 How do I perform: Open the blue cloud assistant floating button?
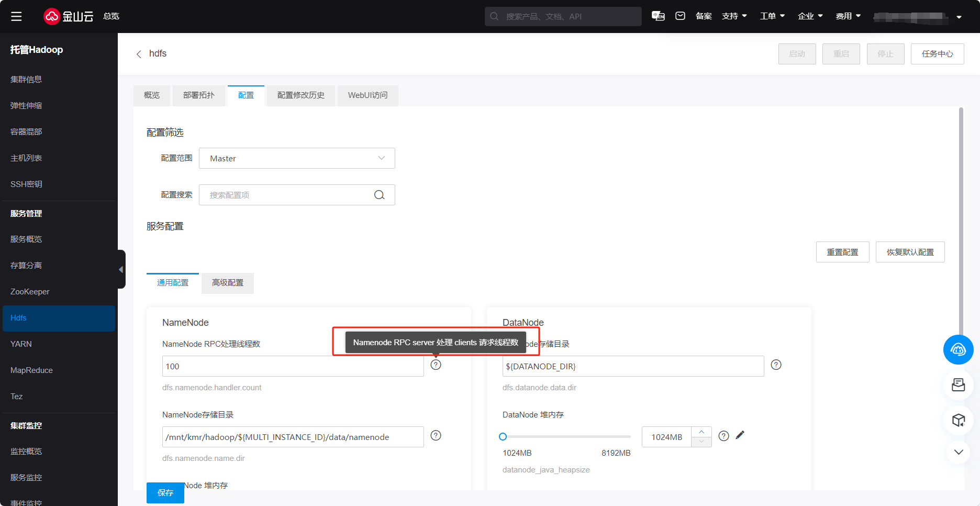pyautogui.click(x=958, y=349)
